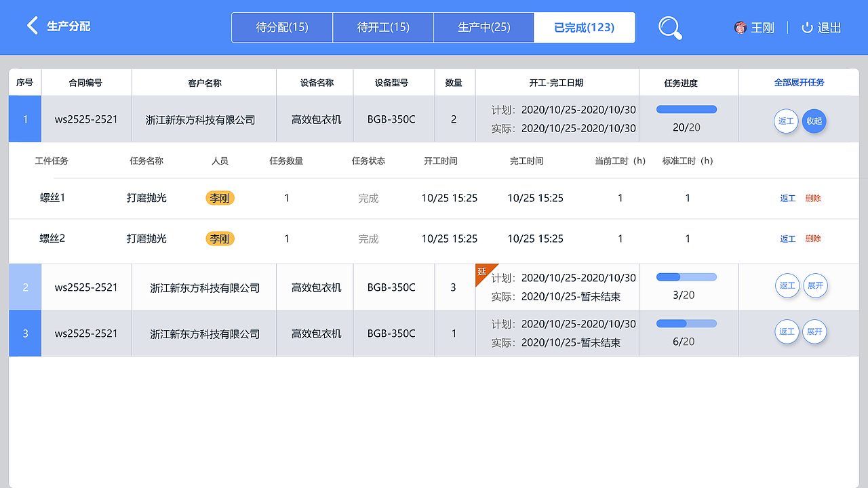This screenshot has height=488, width=868.
Task: Switch to the 待分配(15) tab
Action: tap(282, 28)
